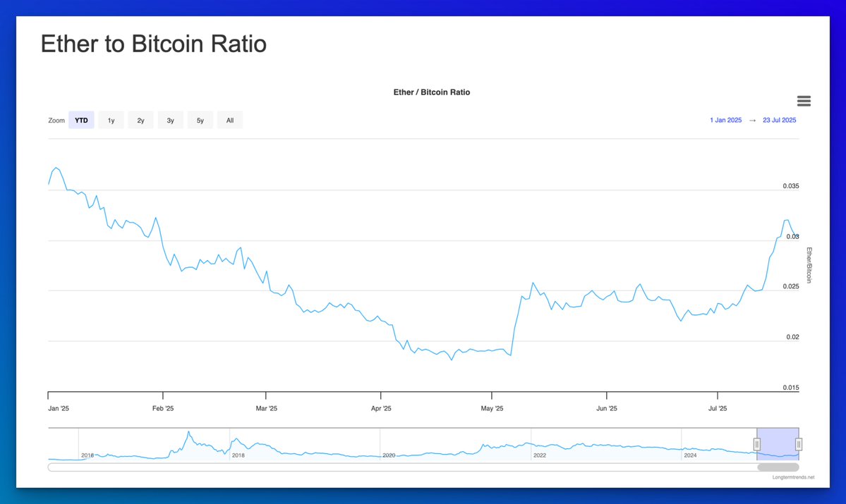The image size is (846, 504).
Task: Click the 2018 navigator year label
Action: pyautogui.click(x=238, y=455)
